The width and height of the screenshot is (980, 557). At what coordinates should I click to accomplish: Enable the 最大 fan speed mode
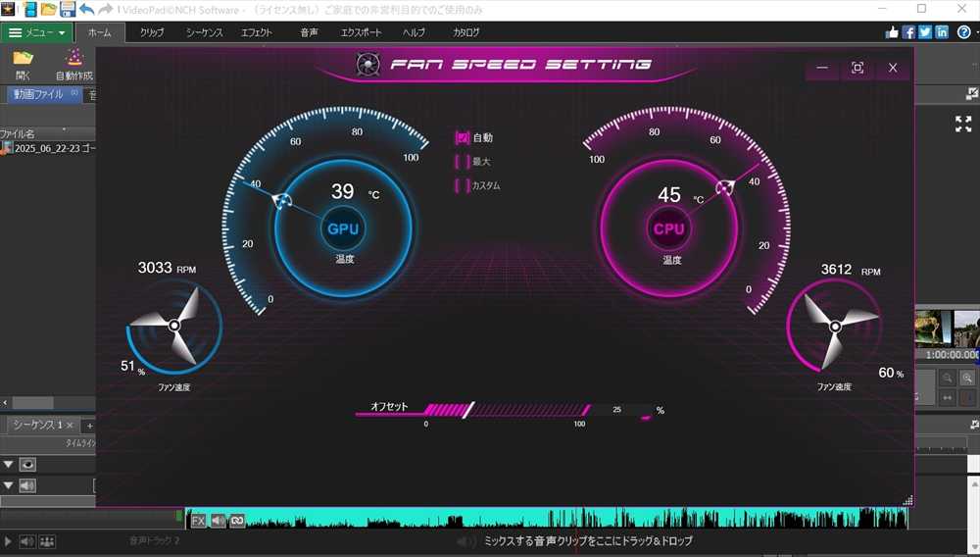coord(463,162)
